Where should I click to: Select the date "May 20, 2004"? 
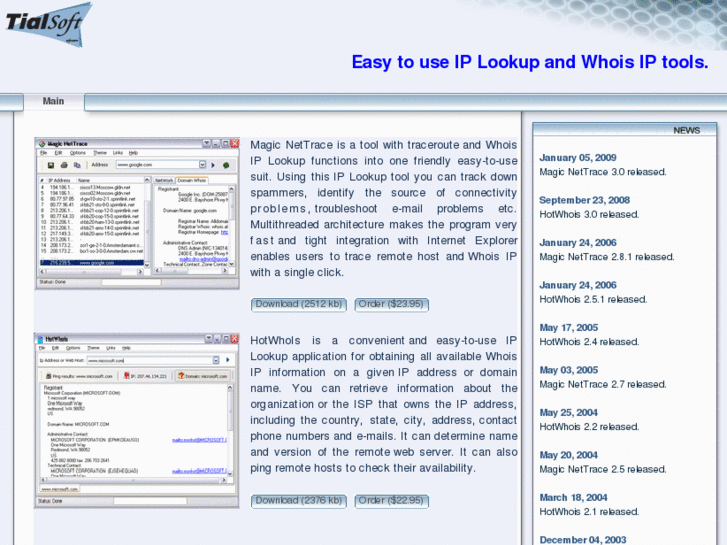click(x=568, y=455)
